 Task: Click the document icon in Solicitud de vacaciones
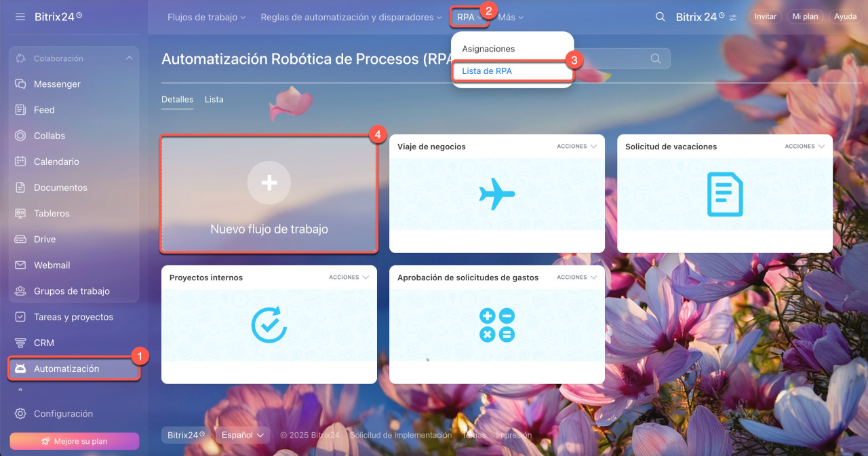coord(725,194)
